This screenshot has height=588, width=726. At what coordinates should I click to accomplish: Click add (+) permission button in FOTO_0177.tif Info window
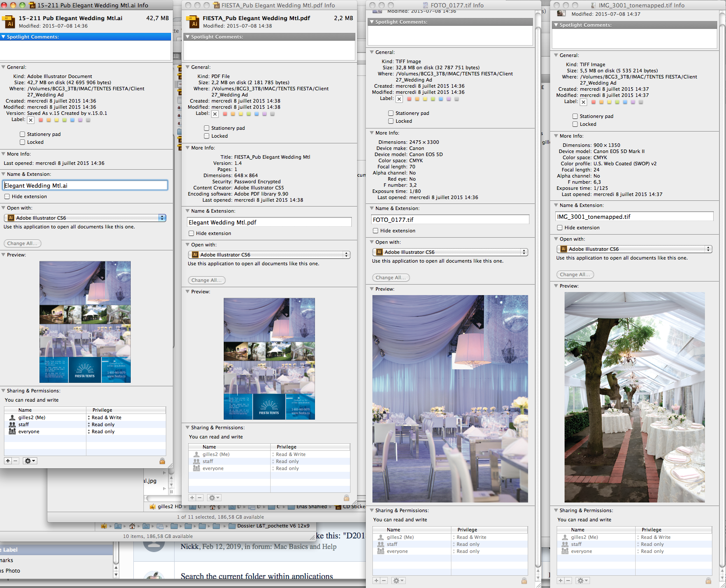coord(376,581)
